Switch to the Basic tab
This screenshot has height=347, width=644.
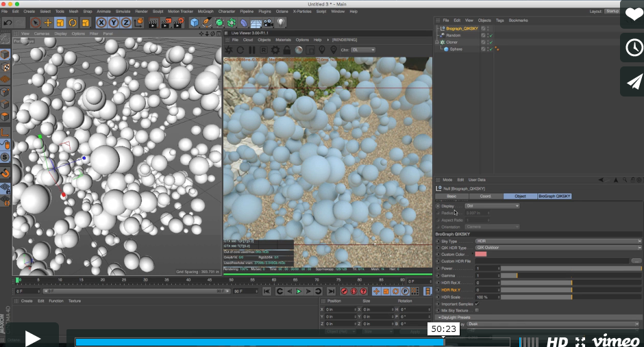click(x=451, y=196)
